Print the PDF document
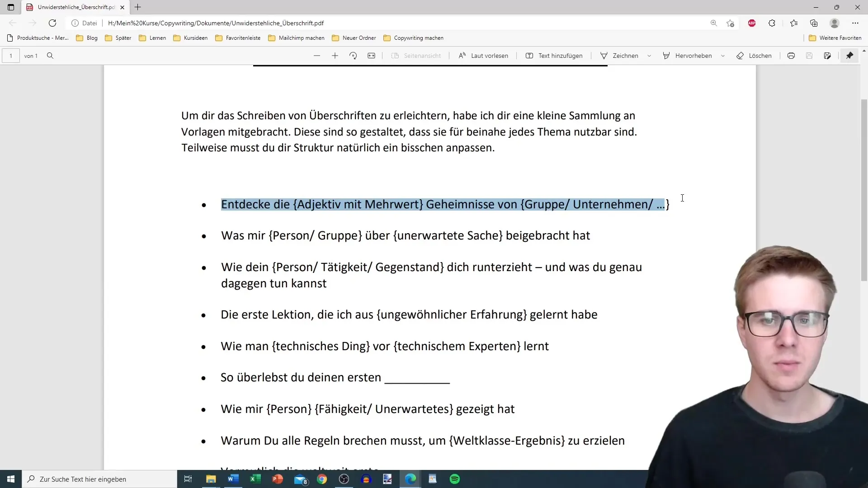 (791, 56)
